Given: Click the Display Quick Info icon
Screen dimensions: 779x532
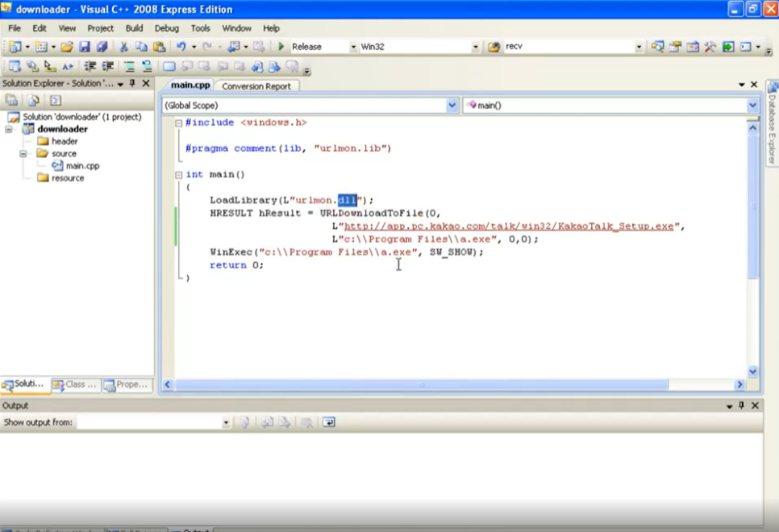Looking at the screenshot, I should [50, 66].
